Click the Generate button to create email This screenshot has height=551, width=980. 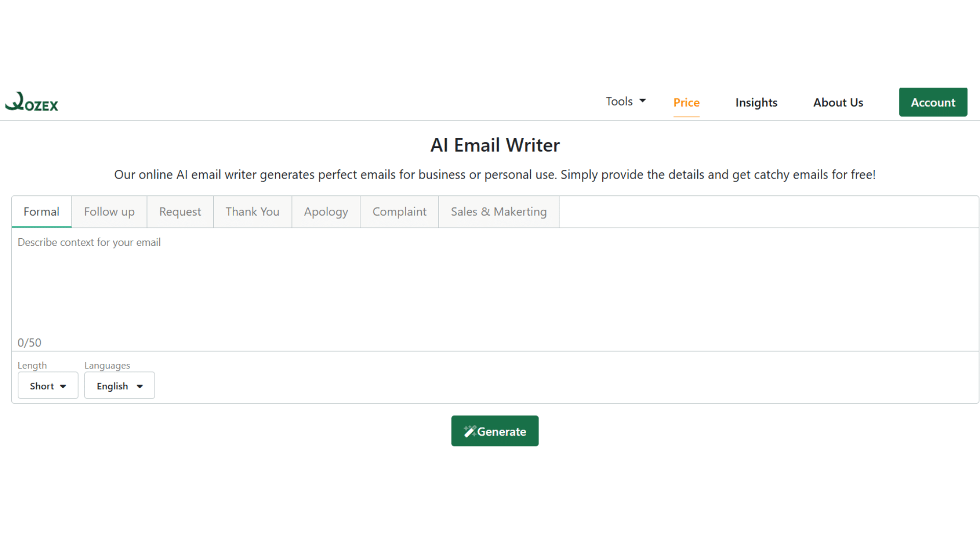click(x=495, y=431)
